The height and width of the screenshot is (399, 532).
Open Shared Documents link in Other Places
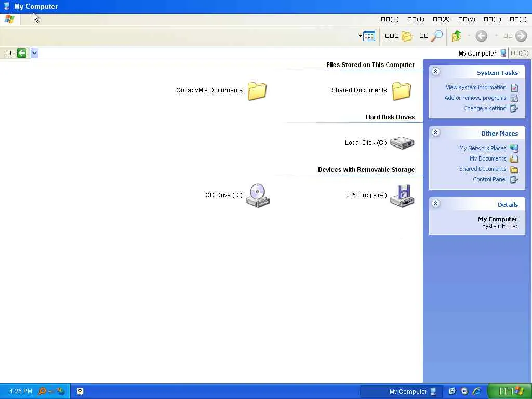point(483,169)
